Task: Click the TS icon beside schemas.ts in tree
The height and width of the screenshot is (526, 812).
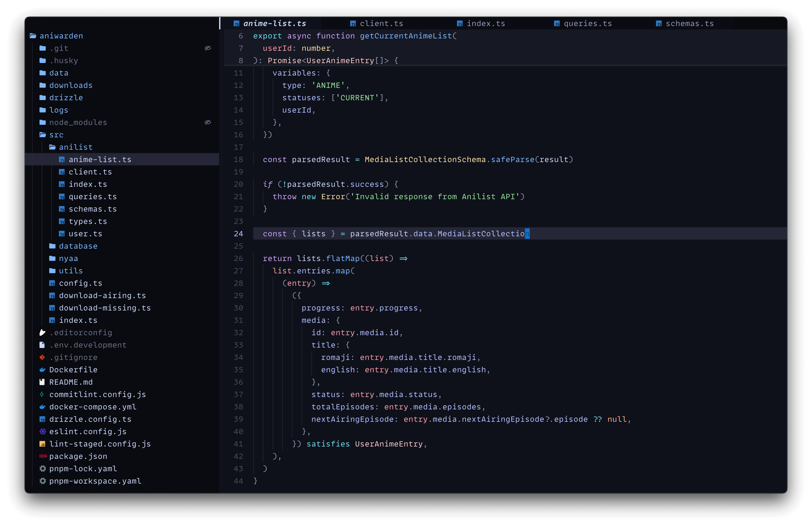Action: point(62,209)
